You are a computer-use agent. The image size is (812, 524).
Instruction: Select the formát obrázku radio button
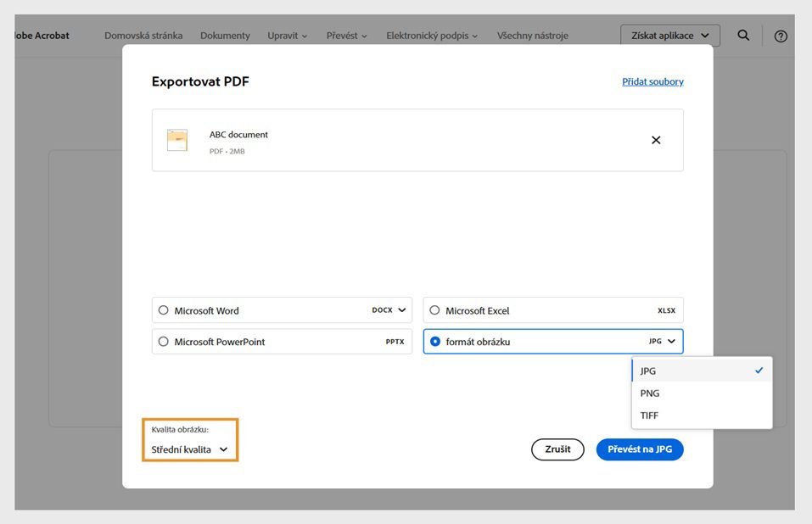coord(435,342)
